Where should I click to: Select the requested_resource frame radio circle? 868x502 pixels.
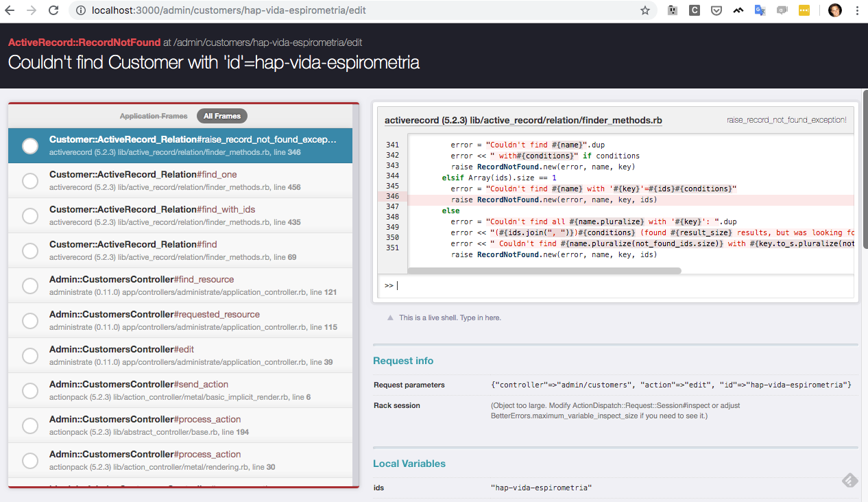30,321
